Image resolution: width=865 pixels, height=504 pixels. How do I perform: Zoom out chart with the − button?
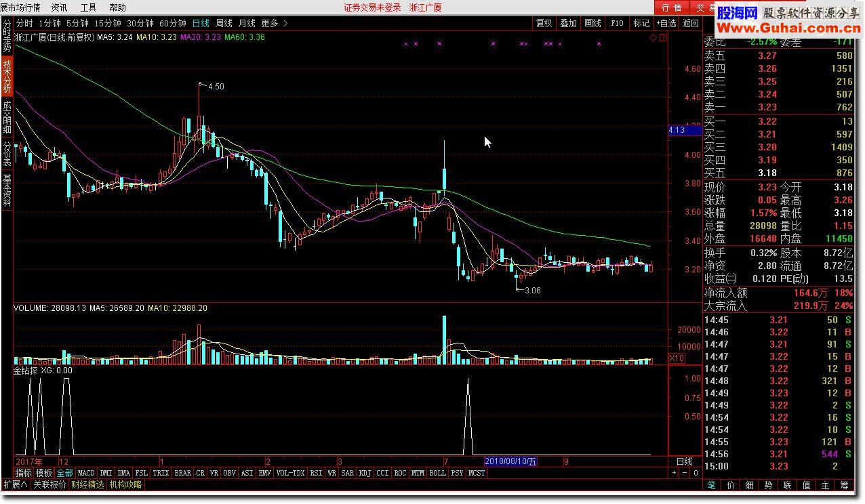pos(685,473)
